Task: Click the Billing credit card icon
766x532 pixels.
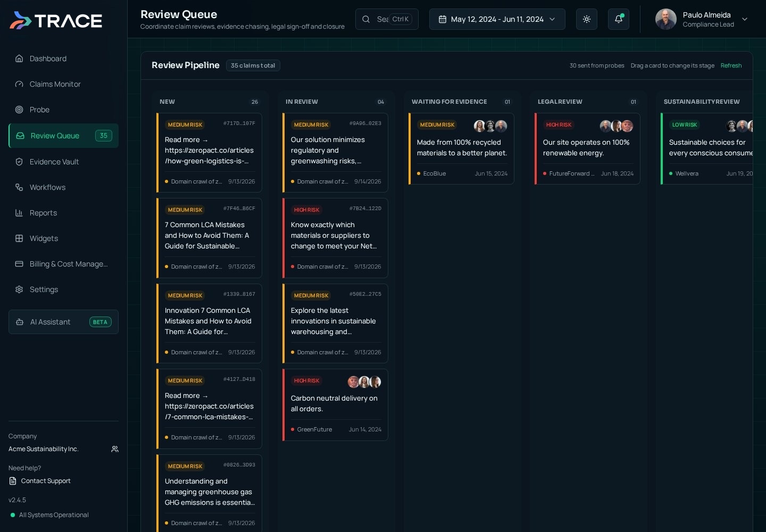Action: 19,264
